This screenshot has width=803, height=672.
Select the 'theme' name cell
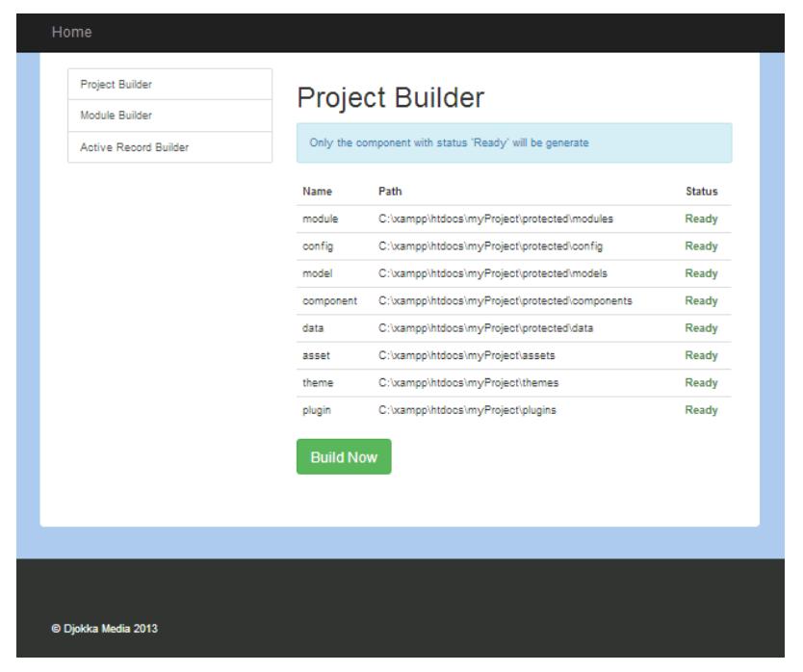[318, 383]
